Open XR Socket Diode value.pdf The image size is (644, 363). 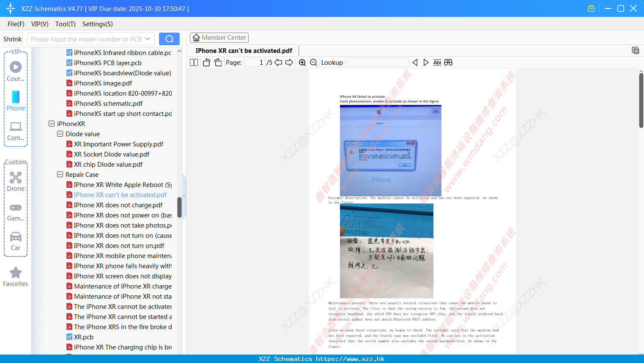click(112, 154)
